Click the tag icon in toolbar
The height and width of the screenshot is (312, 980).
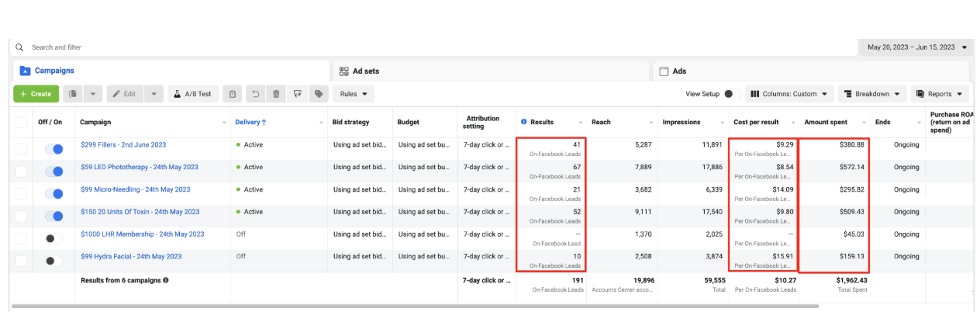pyautogui.click(x=318, y=94)
